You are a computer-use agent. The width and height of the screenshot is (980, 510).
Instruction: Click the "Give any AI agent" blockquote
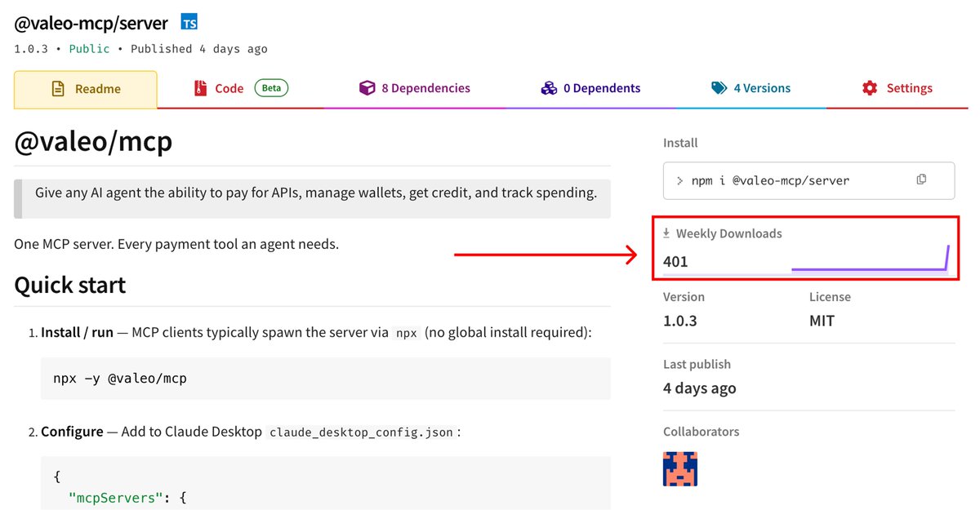coord(313,198)
